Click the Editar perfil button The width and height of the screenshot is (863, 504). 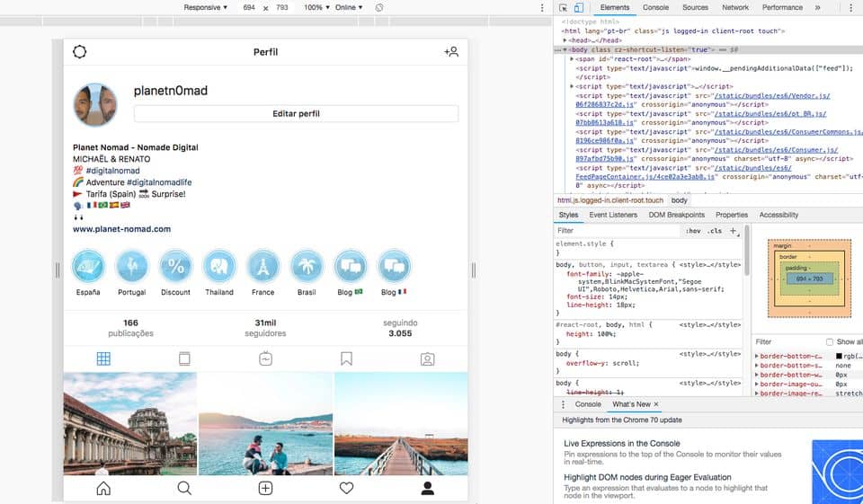(x=296, y=114)
